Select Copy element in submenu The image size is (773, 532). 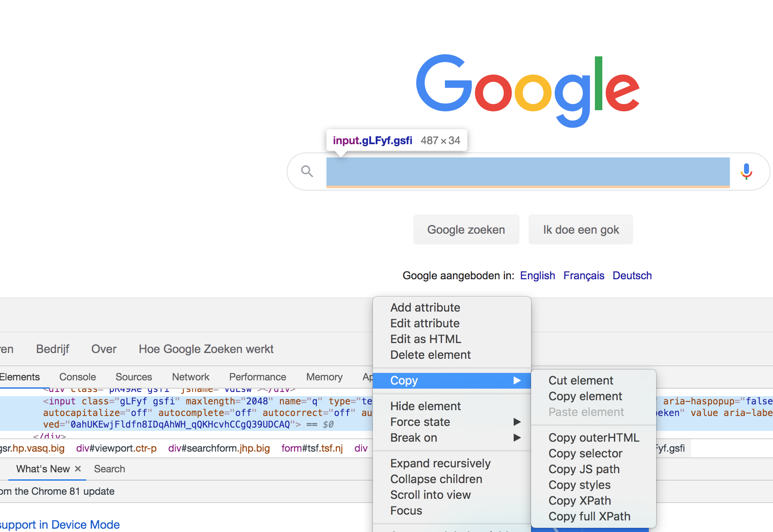pyautogui.click(x=594, y=396)
